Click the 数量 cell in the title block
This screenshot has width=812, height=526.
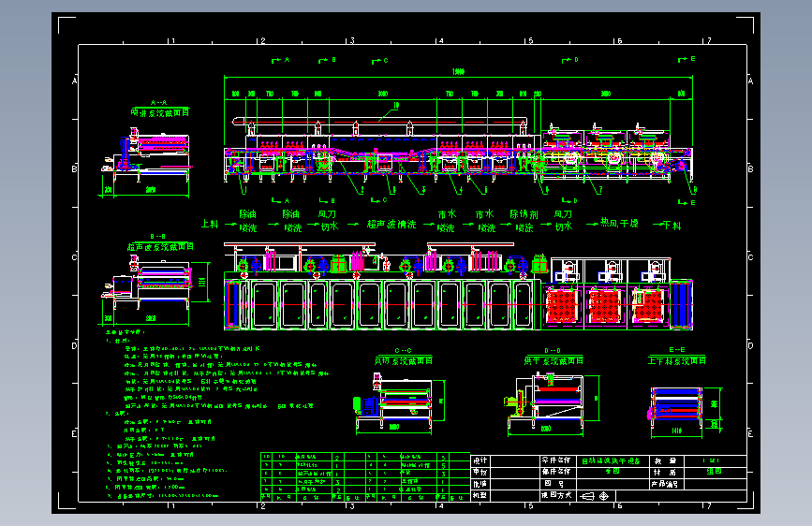(666, 460)
